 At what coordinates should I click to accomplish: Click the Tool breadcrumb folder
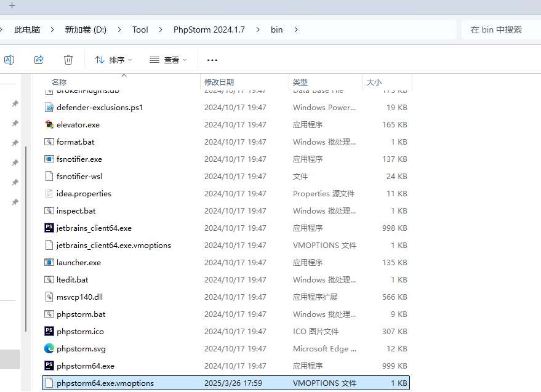pyautogui.click(x=140, y=30)
